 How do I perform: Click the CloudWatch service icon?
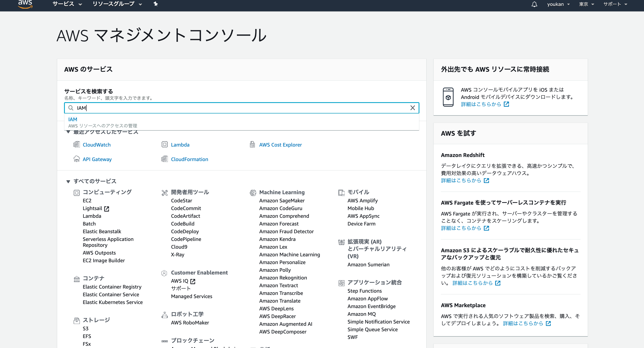tap(76, 145)
